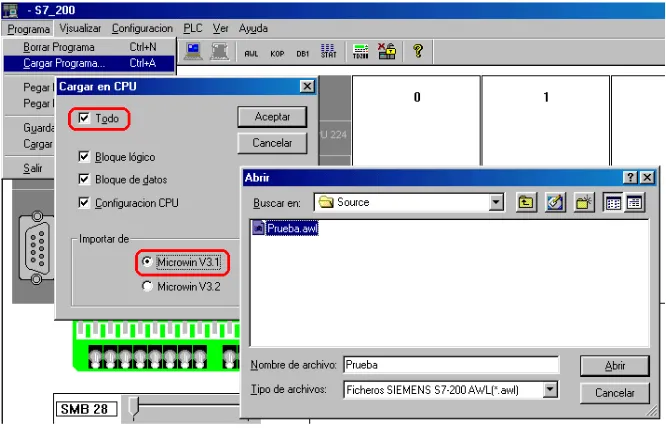
Task: Toggle the Configuracion CPU checkbox
Action: point(84,203)
